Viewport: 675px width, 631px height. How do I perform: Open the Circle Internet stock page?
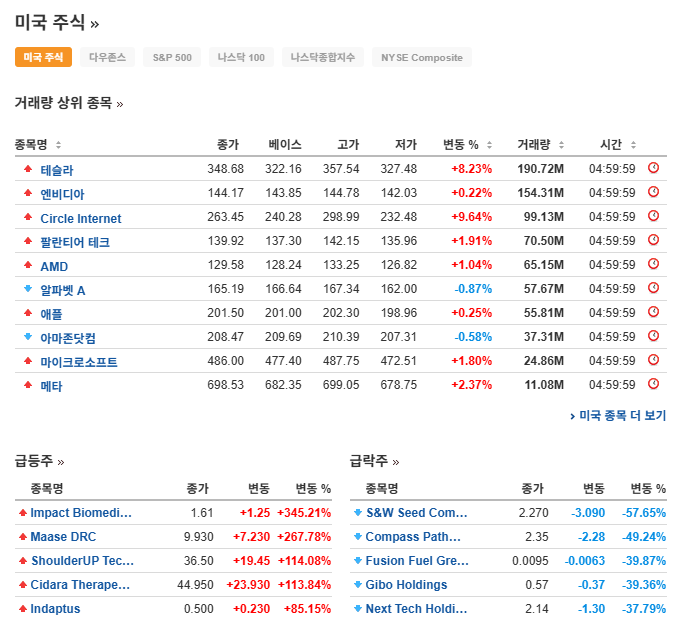[81, 219]
